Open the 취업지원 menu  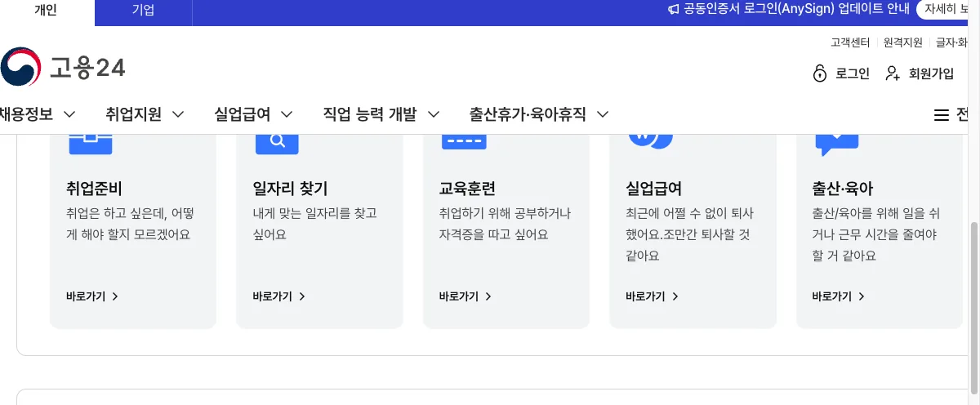(134, 114)
